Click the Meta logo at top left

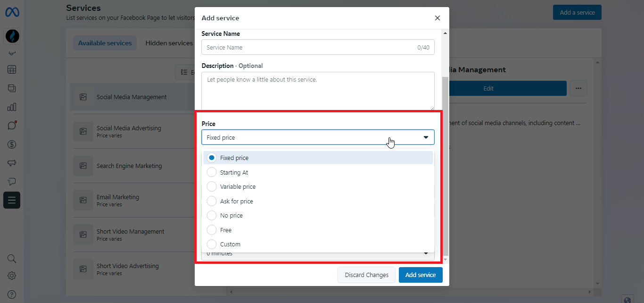12,12
